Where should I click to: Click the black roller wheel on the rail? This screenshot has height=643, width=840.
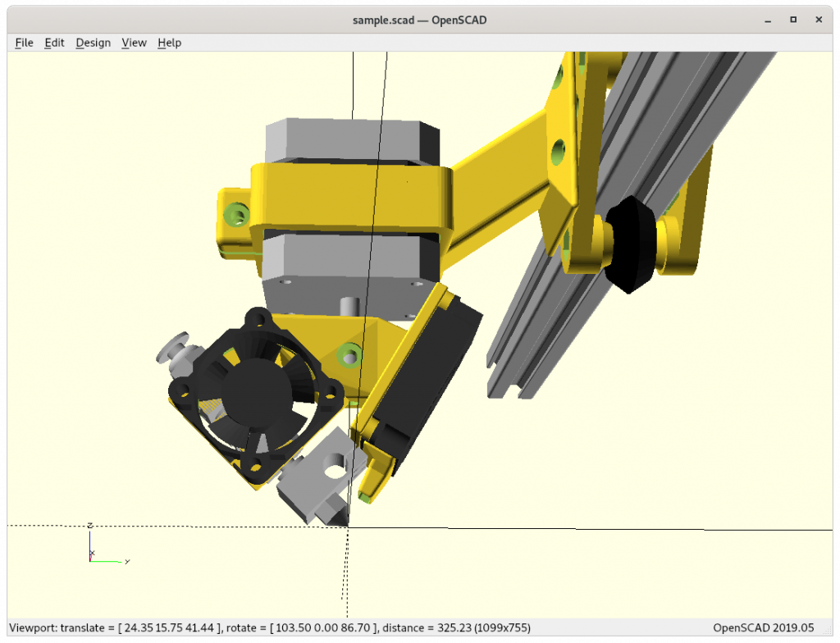[631, 244]
